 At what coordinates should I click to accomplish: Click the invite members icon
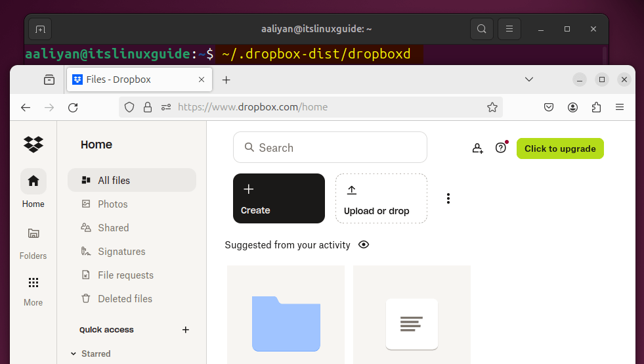[x=478, y=148]
